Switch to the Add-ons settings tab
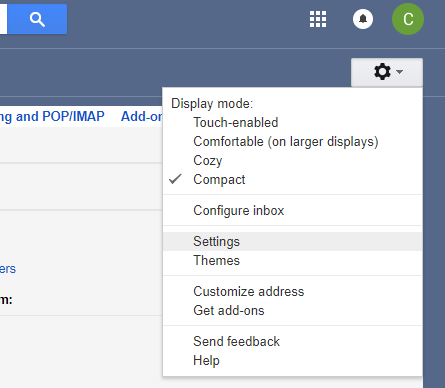The image size is (445, 388). 142,117
